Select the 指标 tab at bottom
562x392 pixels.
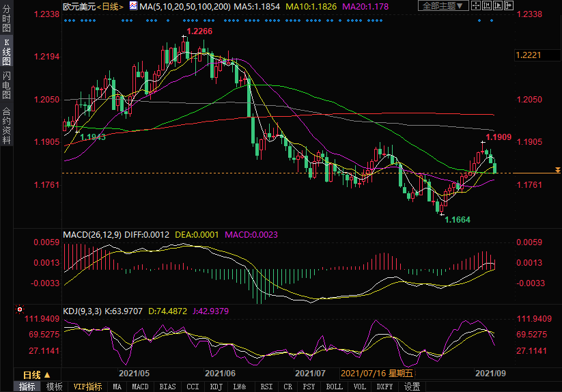(x=27, y=387)
